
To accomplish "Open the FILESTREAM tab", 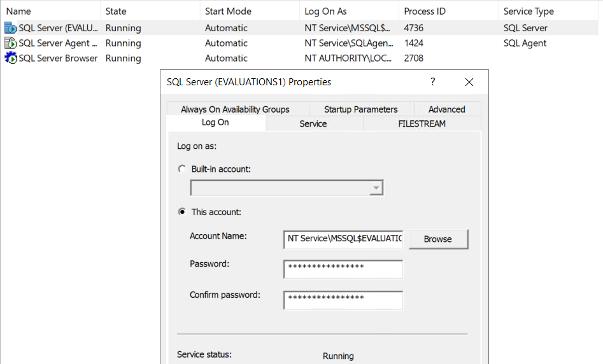I will coord(422,123).
